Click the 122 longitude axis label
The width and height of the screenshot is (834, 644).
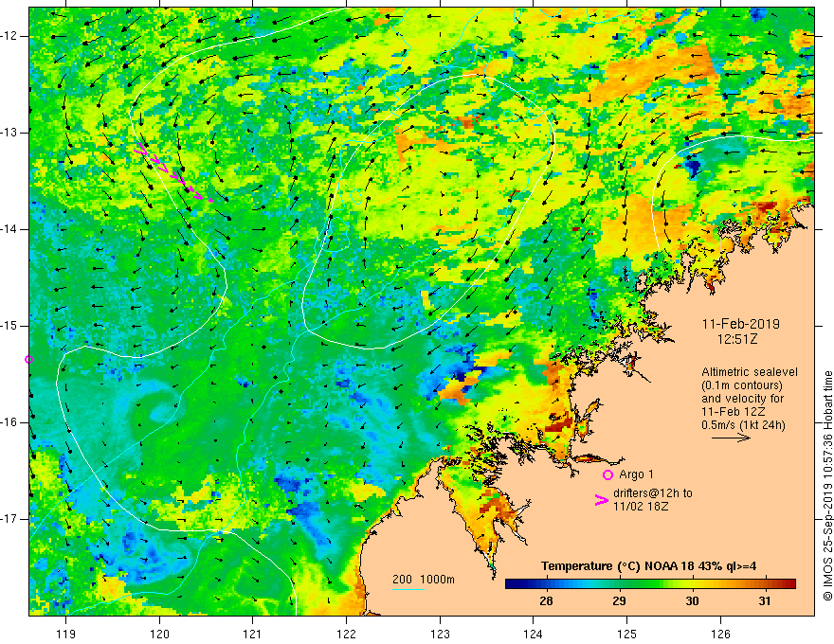point(346,635)
